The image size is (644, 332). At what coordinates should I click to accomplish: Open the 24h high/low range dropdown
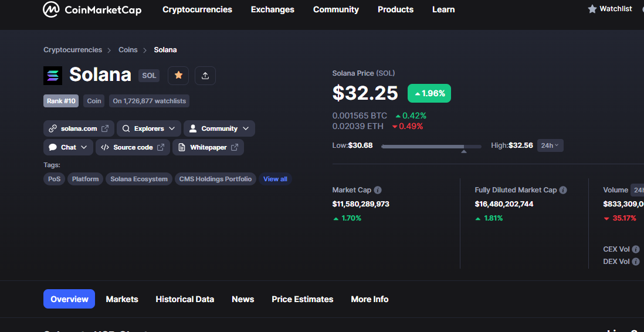(550, 145)
